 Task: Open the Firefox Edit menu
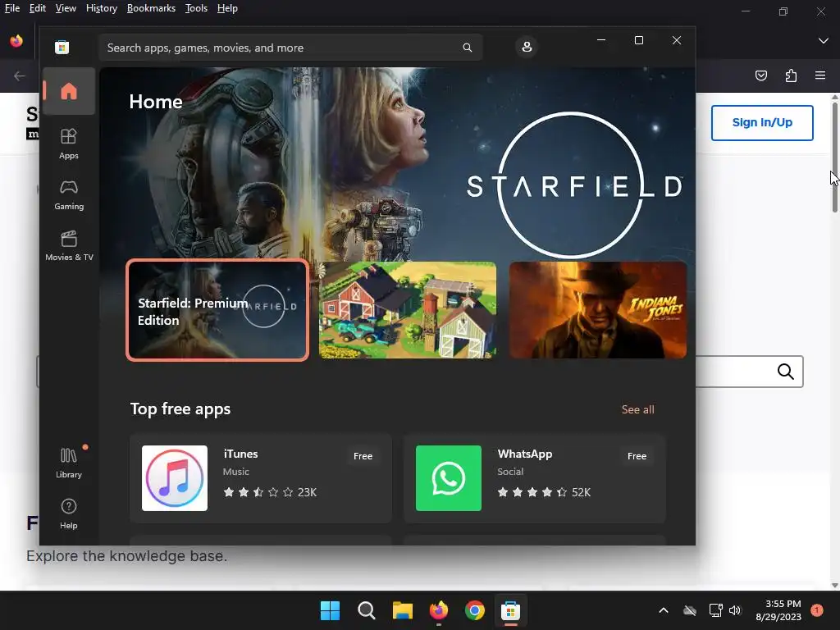[38, 8]
